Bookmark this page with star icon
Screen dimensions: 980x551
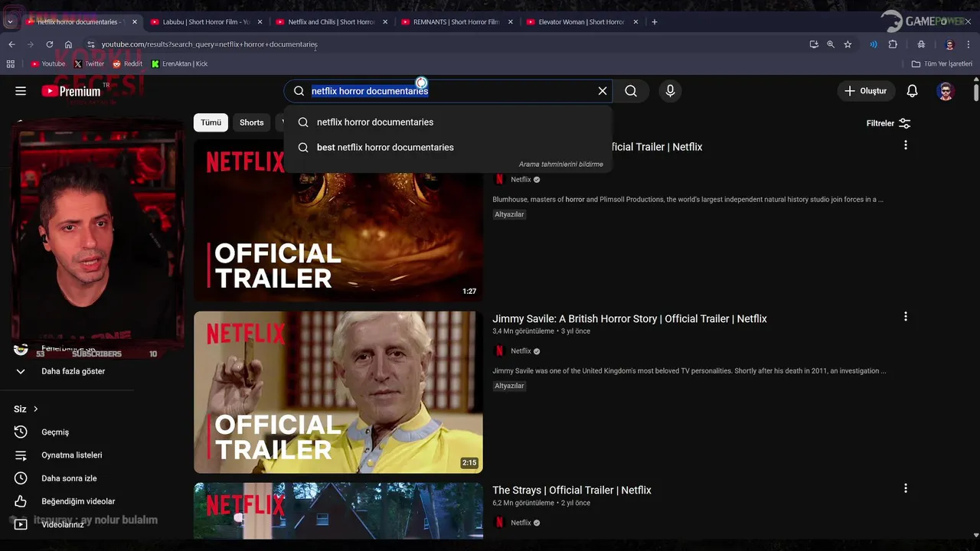[x=848, y=44]
